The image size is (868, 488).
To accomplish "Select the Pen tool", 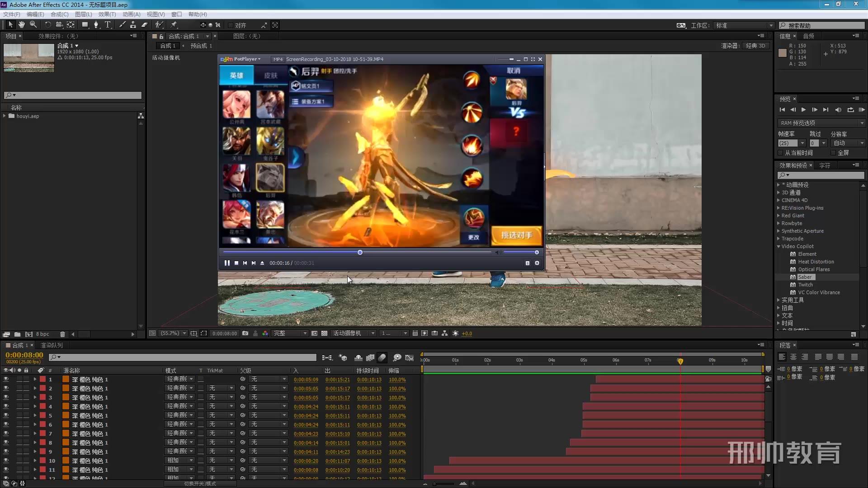I will (96, 25).
